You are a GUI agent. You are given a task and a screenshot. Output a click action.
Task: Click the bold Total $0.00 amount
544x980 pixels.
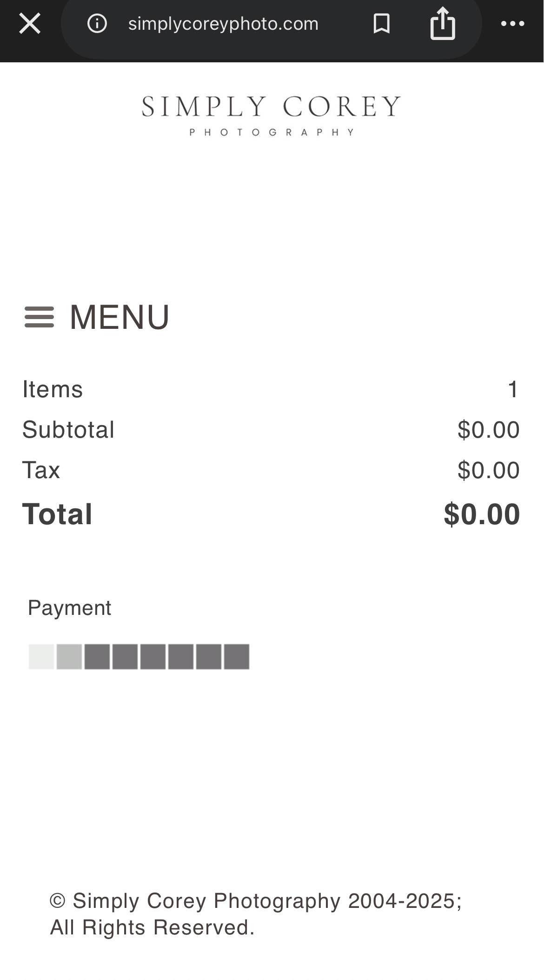[x=482, y=514]
